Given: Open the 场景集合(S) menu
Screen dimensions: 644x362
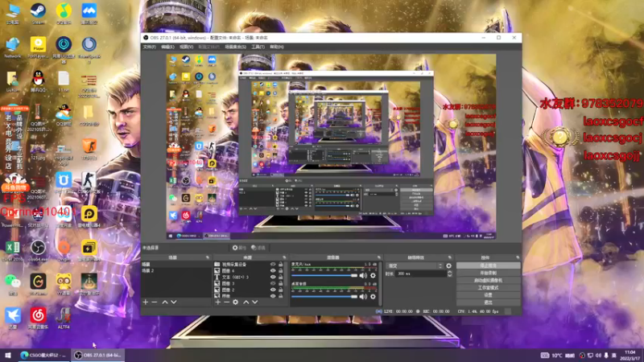Looking at the screenshot, I should tap(235, 47).
